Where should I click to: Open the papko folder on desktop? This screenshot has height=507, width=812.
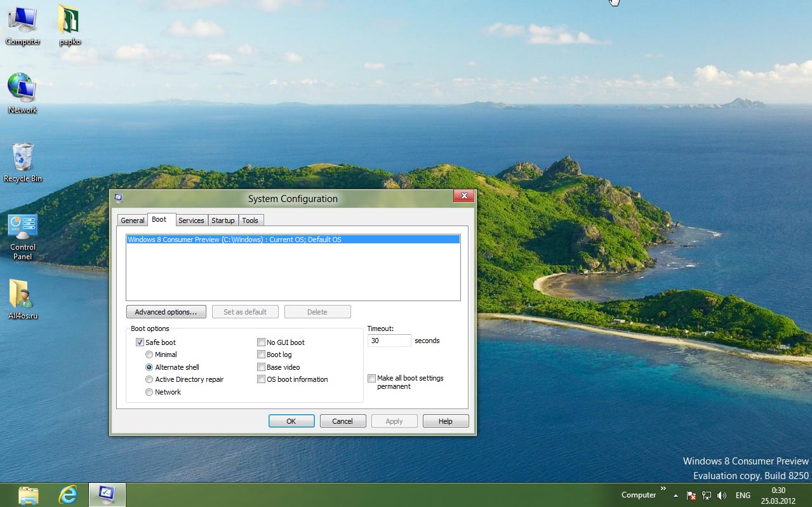click(70, 24)
